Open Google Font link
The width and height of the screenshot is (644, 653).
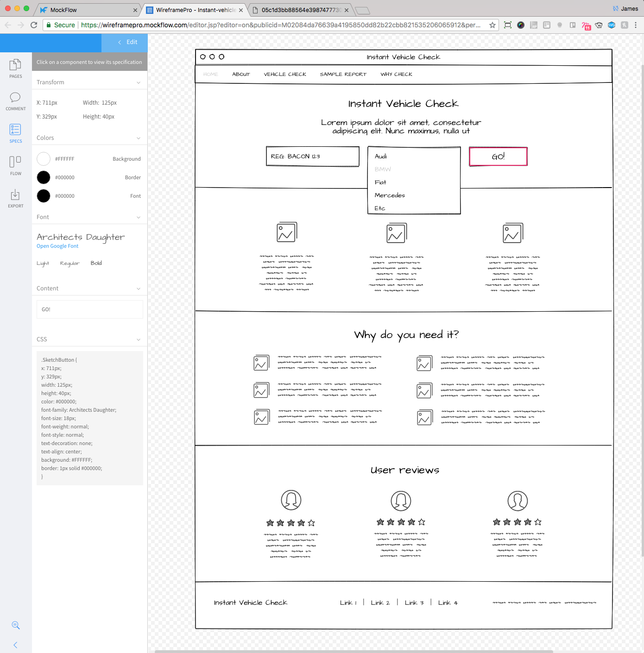(57, 246)
